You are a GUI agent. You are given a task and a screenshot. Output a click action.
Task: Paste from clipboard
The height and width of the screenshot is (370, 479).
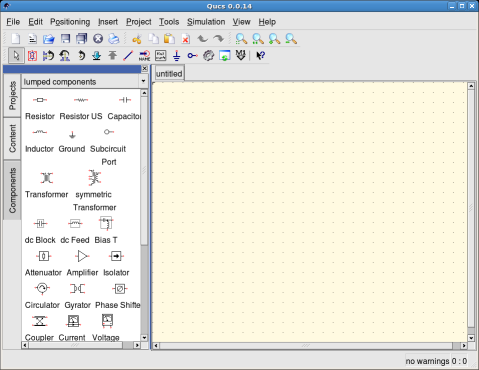coord(169,39)
